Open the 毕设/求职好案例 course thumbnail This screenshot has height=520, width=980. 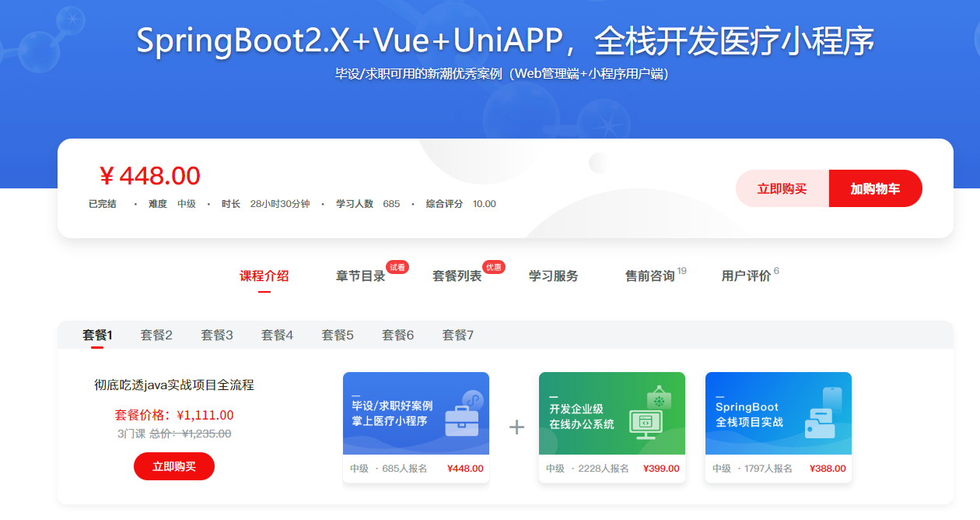(x=416, y=413)
